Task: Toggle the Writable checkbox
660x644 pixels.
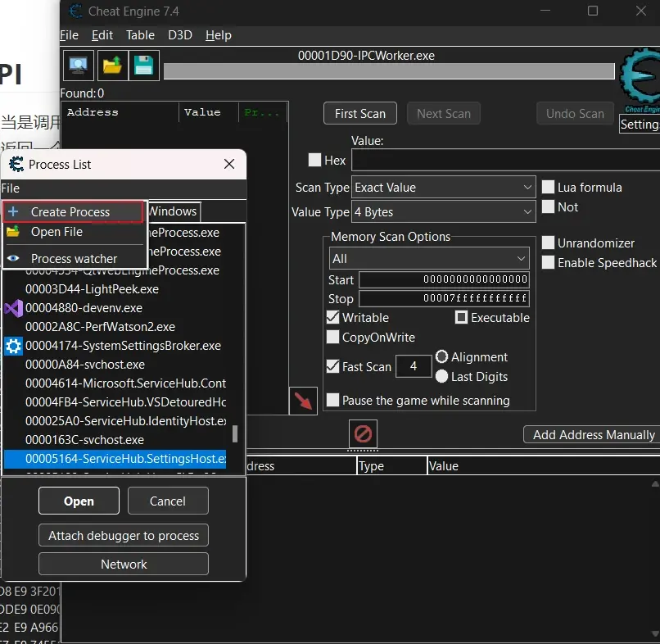Action: click(x=332, y=317)
